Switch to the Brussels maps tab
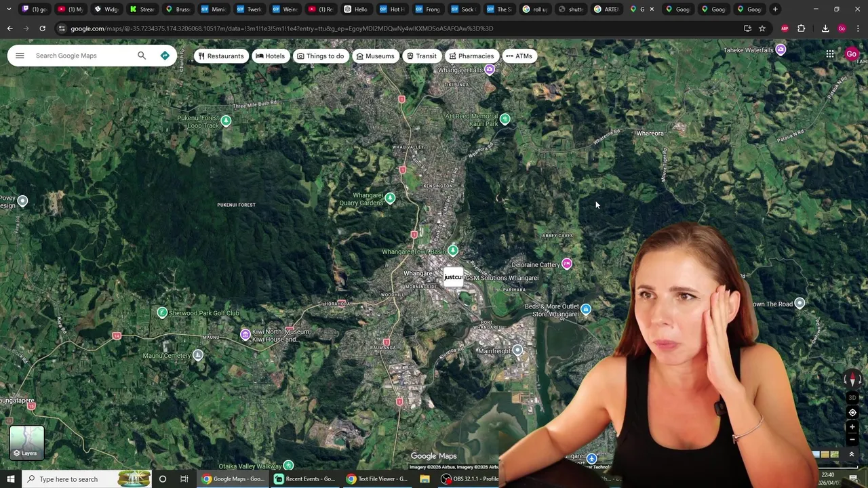The width and height of the screenshot is (868, 488). tap(177, 9)
